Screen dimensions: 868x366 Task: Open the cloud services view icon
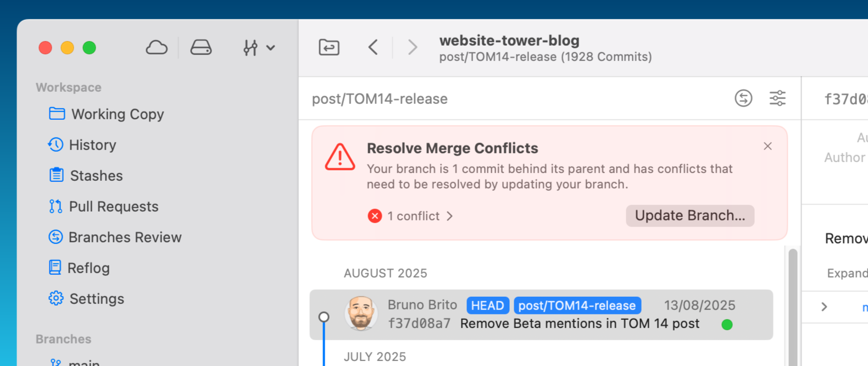point(157,48)
